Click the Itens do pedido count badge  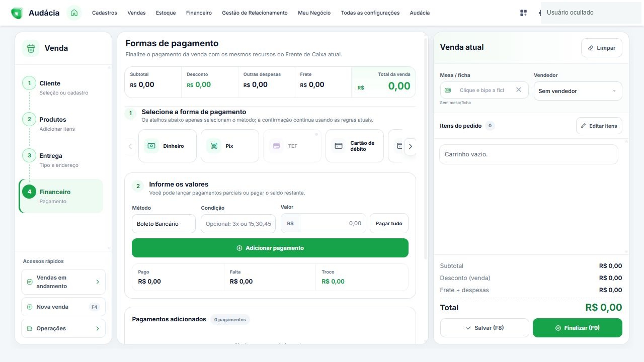click(490, 126)
